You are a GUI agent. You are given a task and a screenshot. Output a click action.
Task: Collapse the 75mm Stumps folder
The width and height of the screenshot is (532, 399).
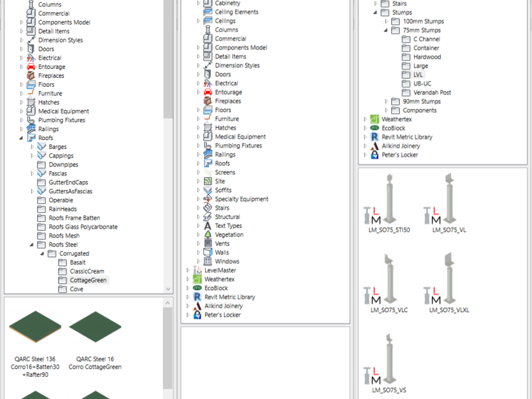tap(387, 30)
